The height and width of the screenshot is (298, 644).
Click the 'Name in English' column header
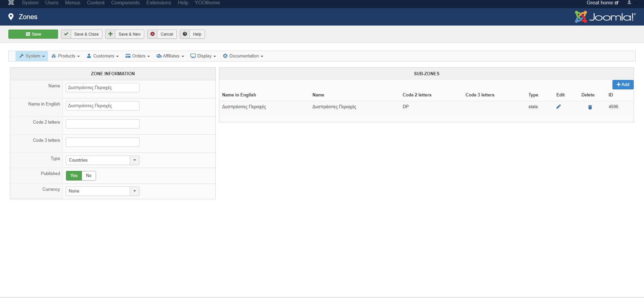coord(239,95)
